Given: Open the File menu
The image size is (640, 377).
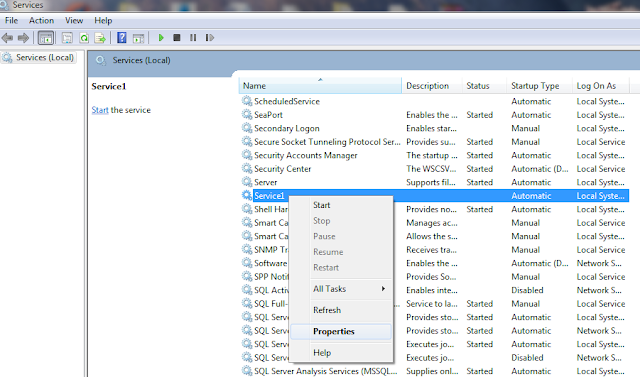Looking at the screenshot, I should (11, 20).
